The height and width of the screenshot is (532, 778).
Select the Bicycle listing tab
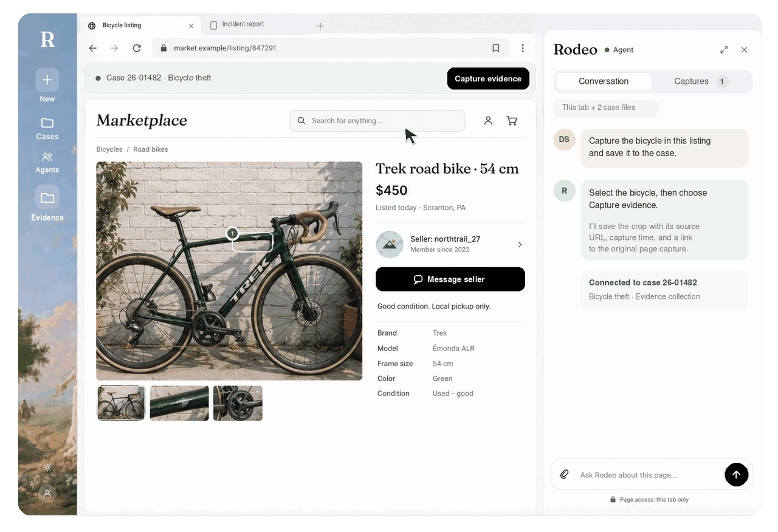click(x=140, y=25)
